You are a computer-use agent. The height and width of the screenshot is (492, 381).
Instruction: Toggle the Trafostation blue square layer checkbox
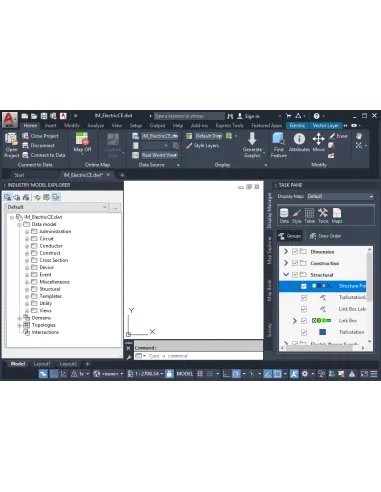[x=304, y=332]
